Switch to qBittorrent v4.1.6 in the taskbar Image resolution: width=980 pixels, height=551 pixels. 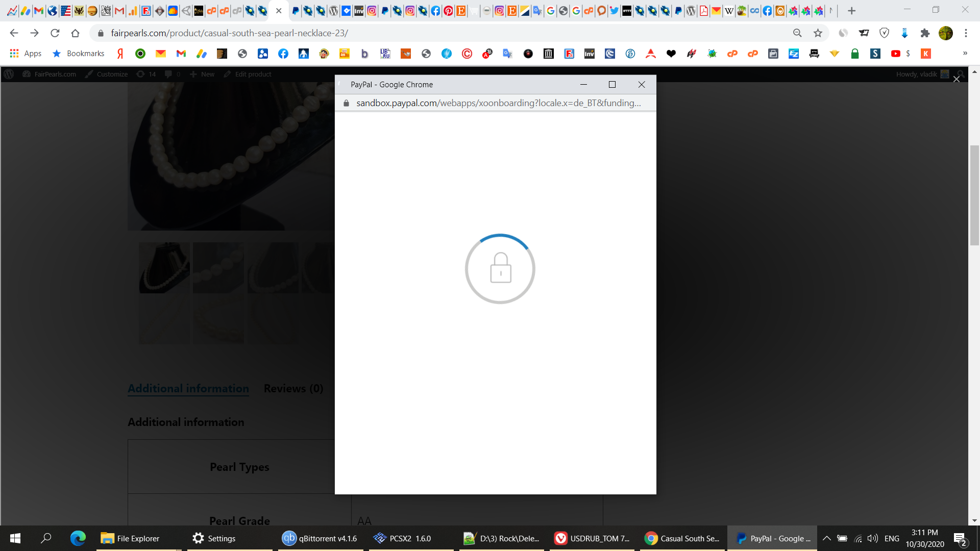(x=321, y=538)
